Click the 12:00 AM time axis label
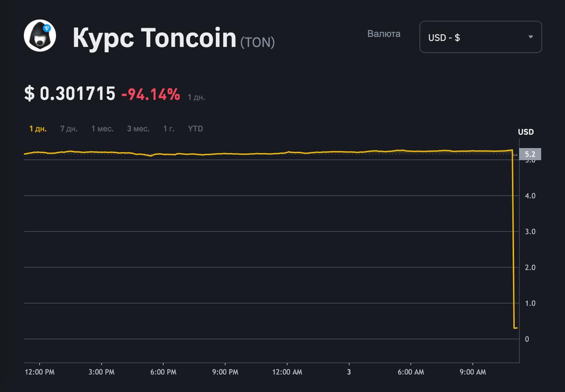The image size is (565, 392). click(x=287, y=372)
